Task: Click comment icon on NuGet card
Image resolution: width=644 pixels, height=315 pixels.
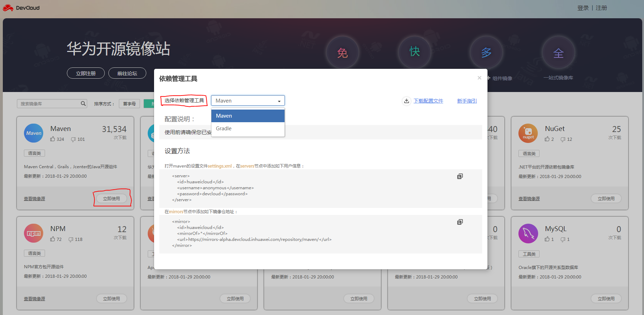Action: click(563, 139)
